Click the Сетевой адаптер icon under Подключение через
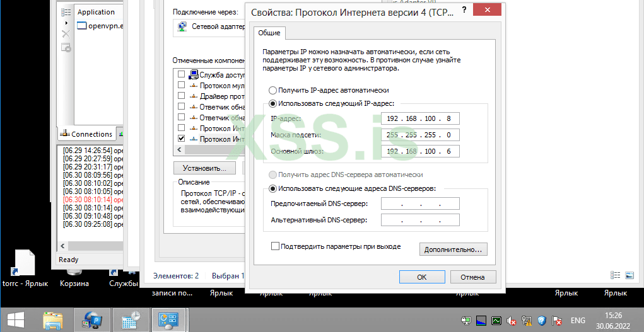Image resolution: width=644 pixels, height=332 pixels. pyautogui.click(x=181, y=27)
